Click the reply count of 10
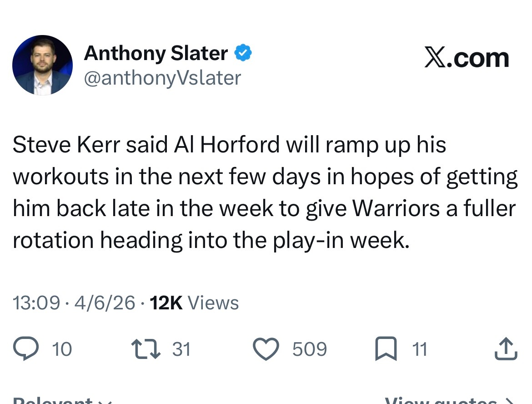The width and height of the screenshot is (532, 404). point(62,349)
